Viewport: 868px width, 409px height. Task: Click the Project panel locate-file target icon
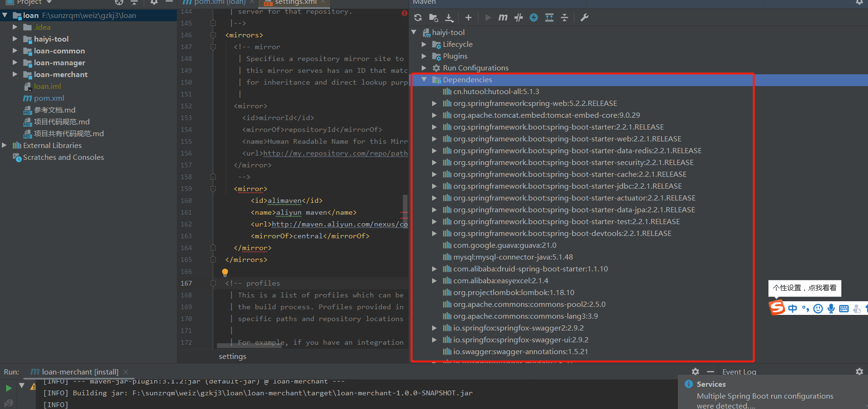119,2
